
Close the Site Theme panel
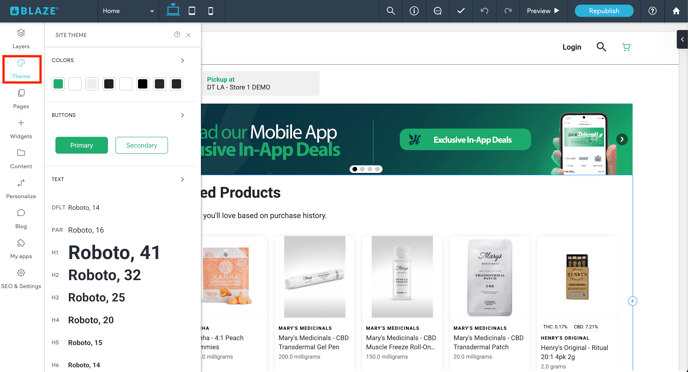point(188,35)
